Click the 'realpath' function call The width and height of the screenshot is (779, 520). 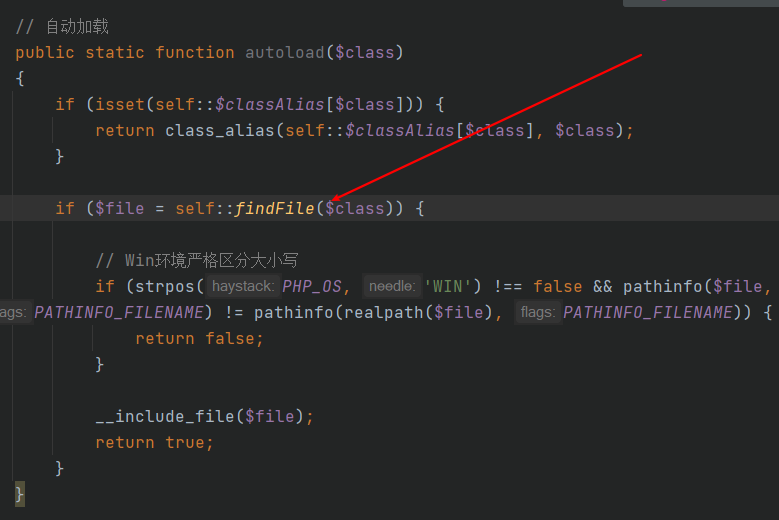384,312
